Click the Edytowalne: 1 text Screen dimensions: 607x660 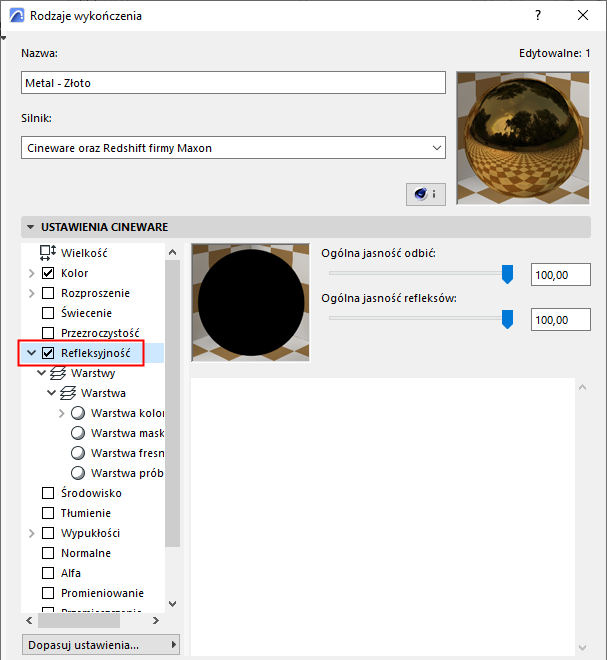click(x=554, y=53)
